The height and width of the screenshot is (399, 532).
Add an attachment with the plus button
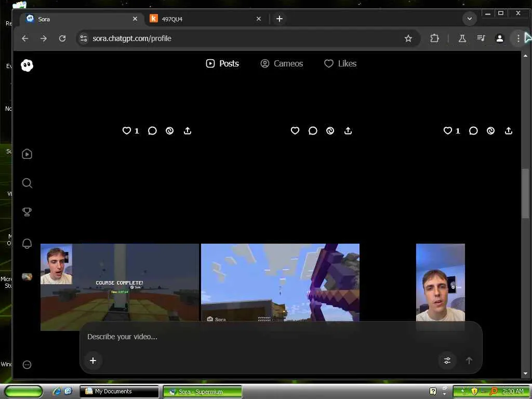pos(93,361)
